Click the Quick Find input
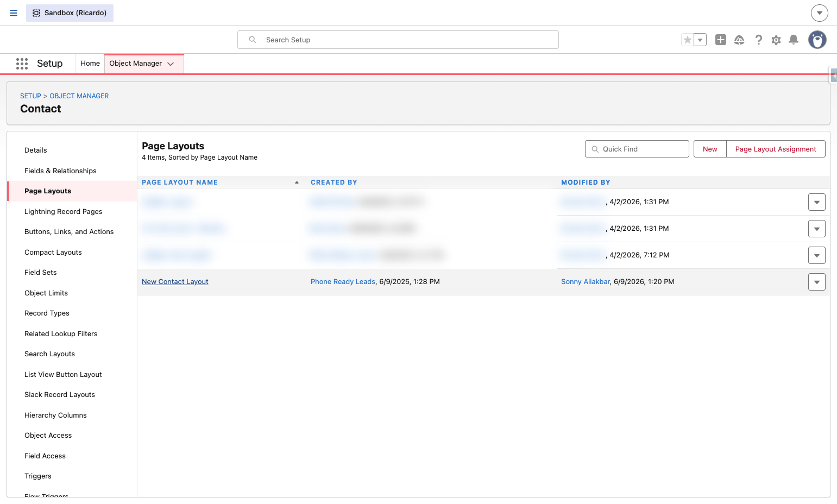The image size is (837, 504). point(637,149)
